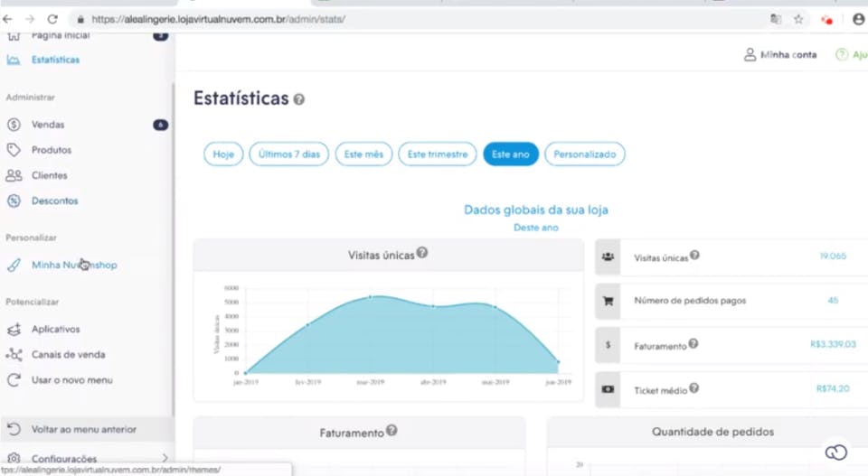The image size is (868, 476).
Task: Open the chat bubble widget icon
Action: tap(835, 453)
